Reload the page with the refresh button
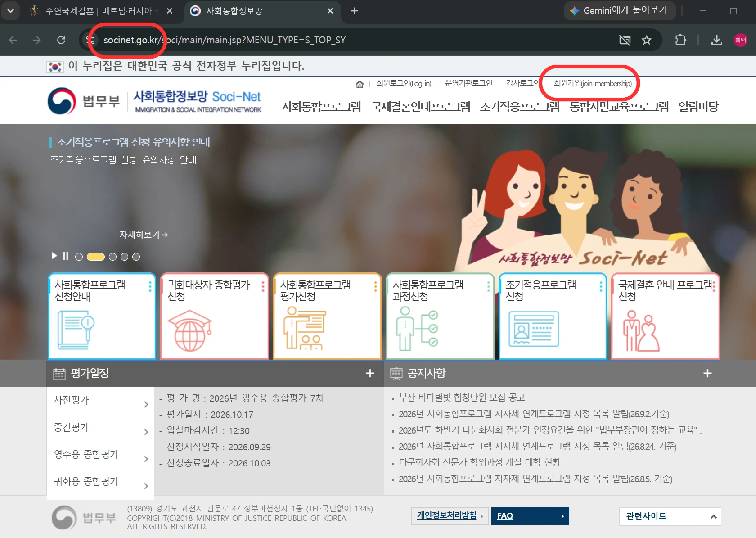The height and width of the screenshot is (538, 756). (61, 40)
